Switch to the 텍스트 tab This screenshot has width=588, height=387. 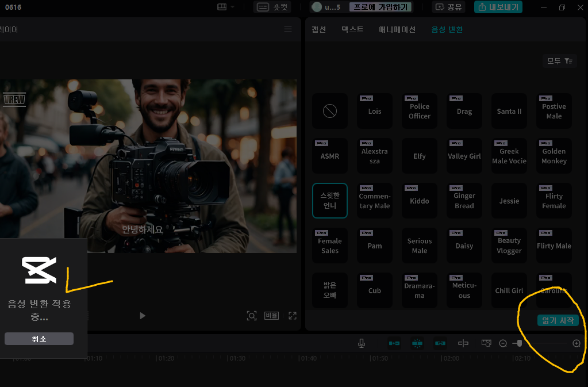[x=352, y=29]
